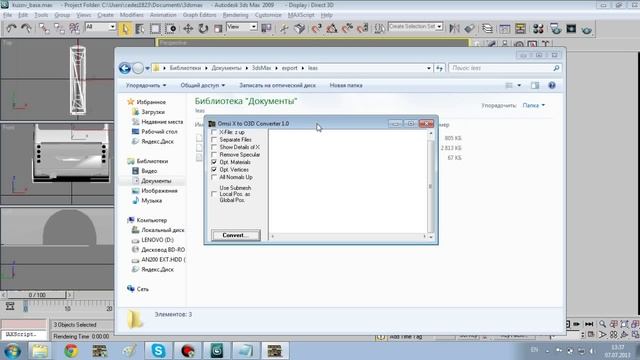Toggle the Spinner Snap icon
The image size is (640, 360).
click(362, 28)
